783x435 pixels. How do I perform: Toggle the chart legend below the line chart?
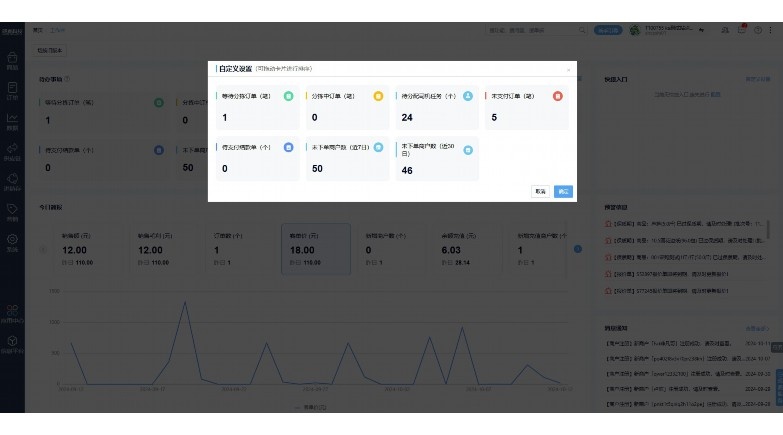[x=310, y=408]
